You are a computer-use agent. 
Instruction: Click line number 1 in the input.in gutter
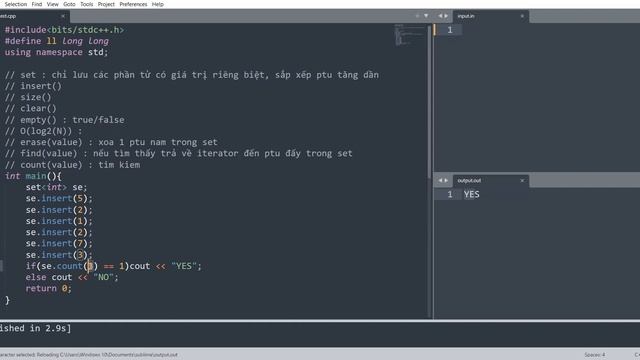pyautogui.click(x=450, y=30)
